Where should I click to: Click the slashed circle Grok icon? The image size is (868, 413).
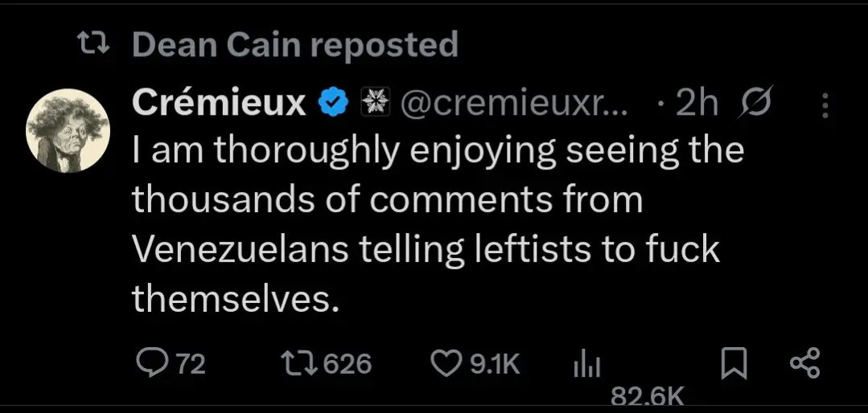(753, 103)
